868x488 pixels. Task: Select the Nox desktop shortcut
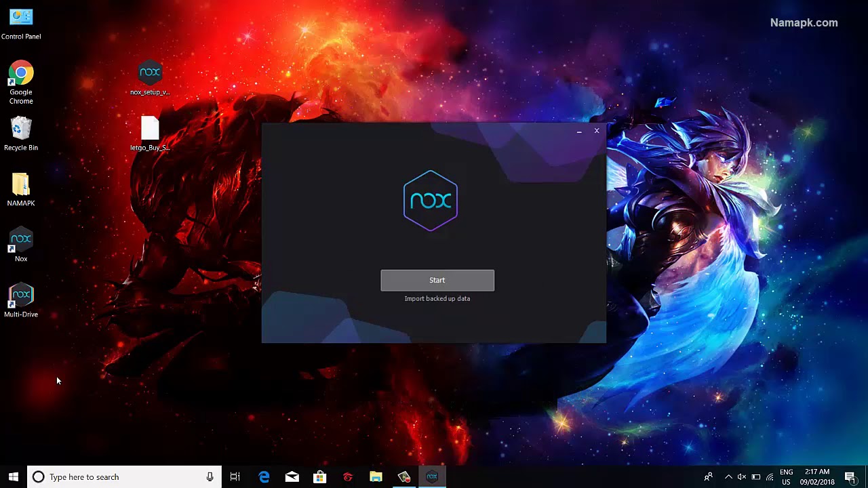21,245
